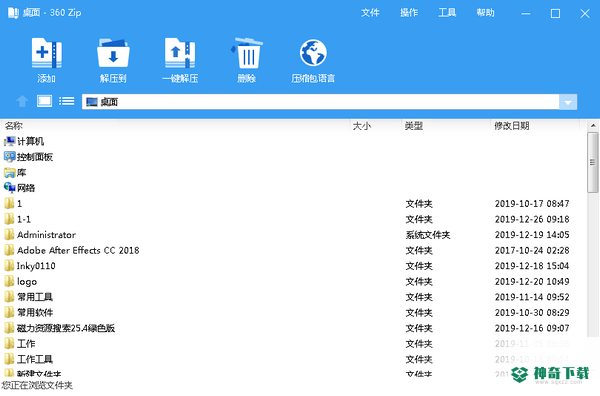Viewport: 600px width, 396px height.
Task: Click 系统文件夹 type of Administrator
Action: [428, 235]
